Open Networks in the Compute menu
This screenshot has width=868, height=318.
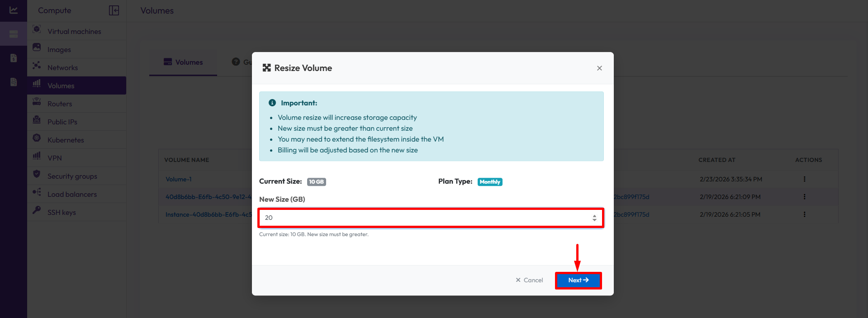click(62, 68)
